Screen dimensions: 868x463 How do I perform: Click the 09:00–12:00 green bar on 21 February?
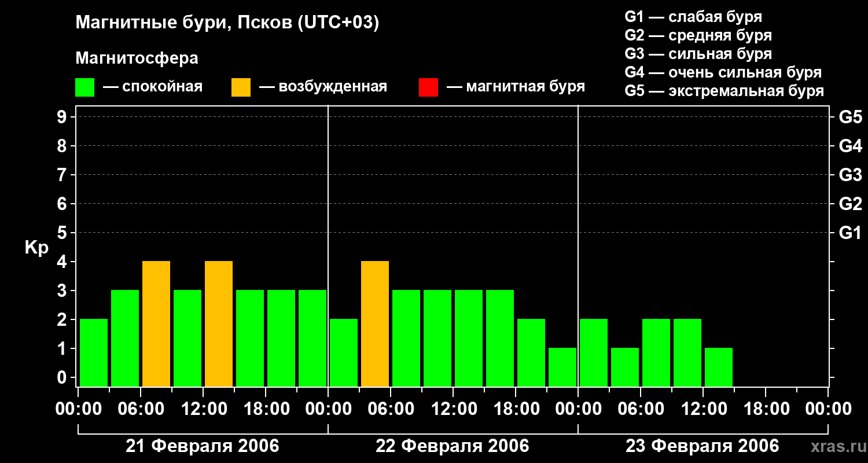[x=187, y=338]
